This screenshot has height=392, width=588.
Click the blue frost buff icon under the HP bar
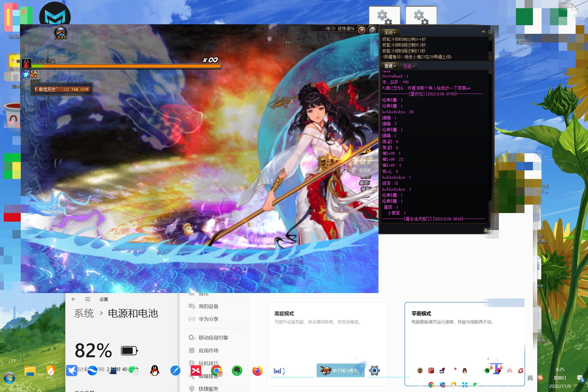click(x=26, y=74)
